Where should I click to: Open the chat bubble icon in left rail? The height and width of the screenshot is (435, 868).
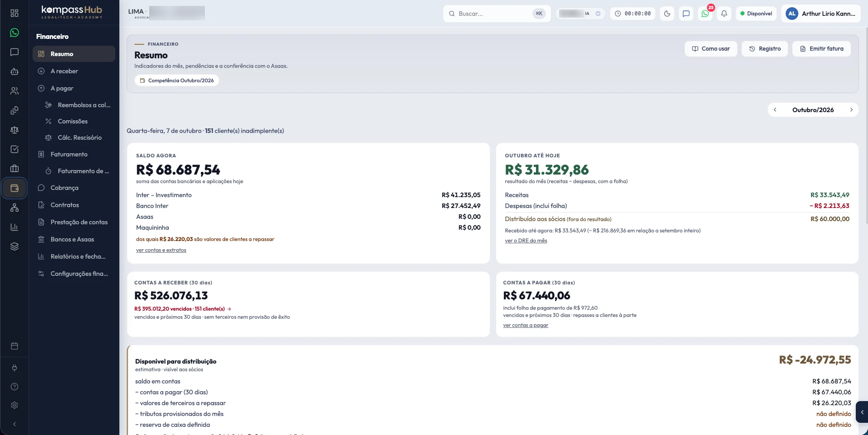(14, 52)
